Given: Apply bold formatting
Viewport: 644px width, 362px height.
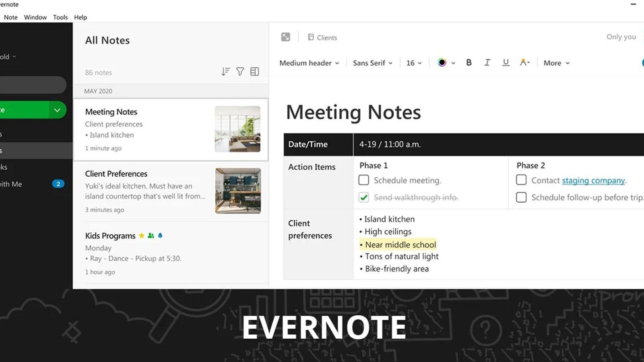Looking at the screenshot, I should tap(469, 63).
